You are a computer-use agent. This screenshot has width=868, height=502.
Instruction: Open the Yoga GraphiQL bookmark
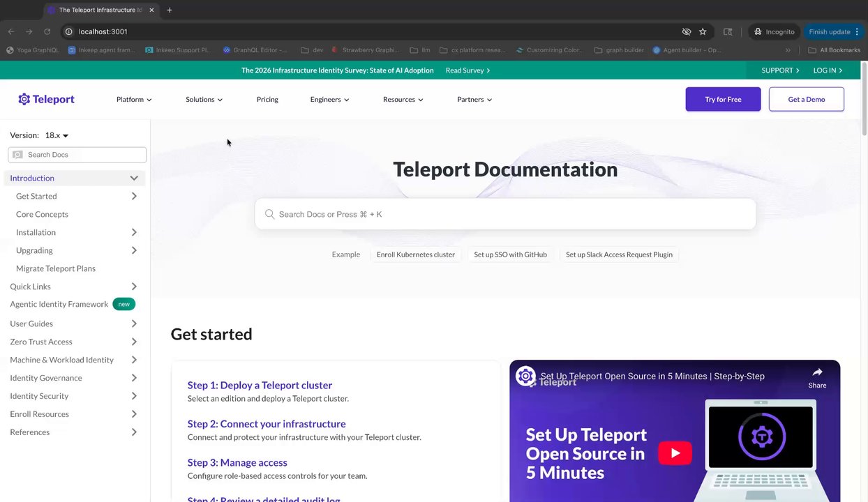(x=32, y=50)
